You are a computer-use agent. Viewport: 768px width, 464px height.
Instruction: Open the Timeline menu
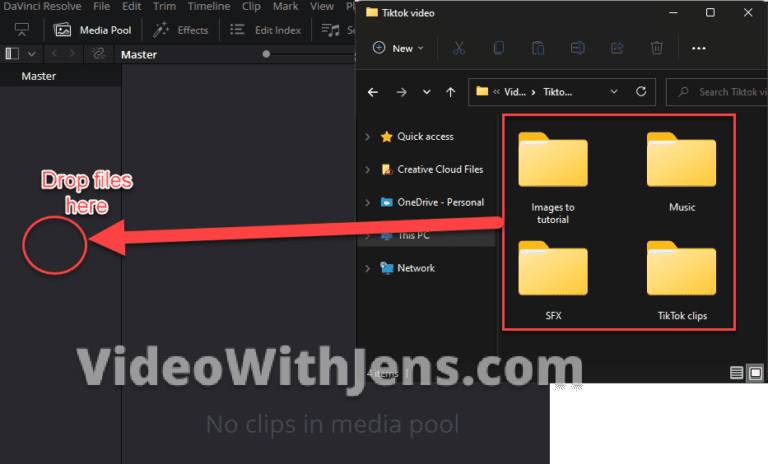(209, 6)
